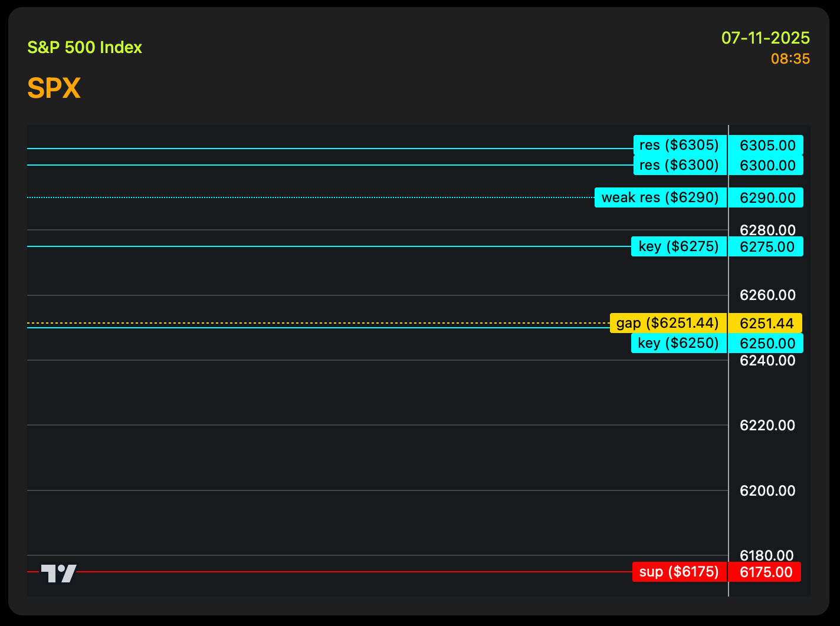
Task: Click the red "6175.00" price tag
Action: click(765, 572)
